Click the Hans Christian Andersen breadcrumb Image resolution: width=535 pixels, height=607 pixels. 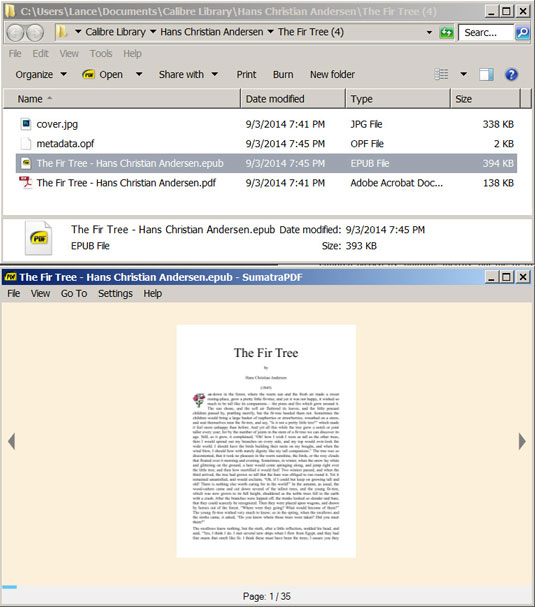point(212,32)
